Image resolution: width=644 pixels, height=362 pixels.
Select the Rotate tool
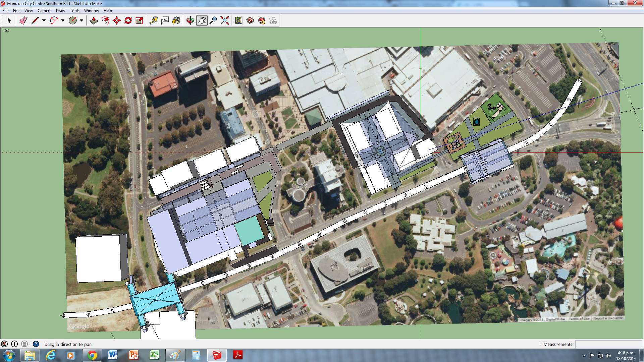click(x=128, y=21)
